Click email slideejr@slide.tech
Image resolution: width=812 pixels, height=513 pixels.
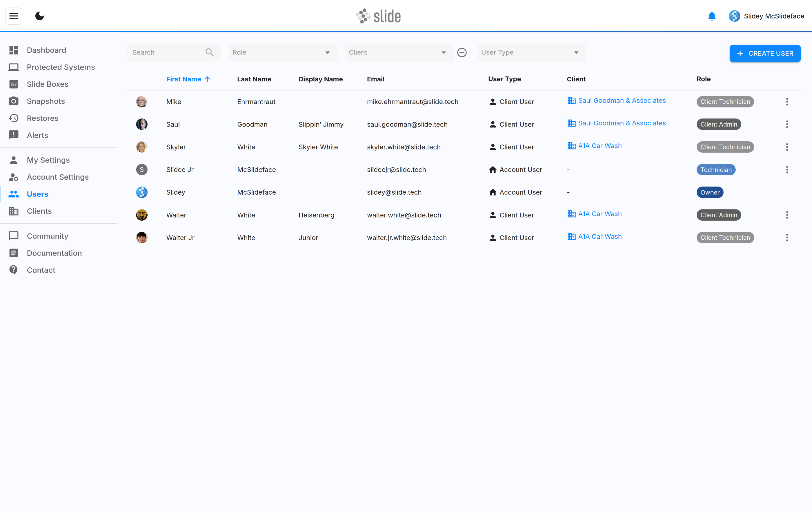[396, 170]
